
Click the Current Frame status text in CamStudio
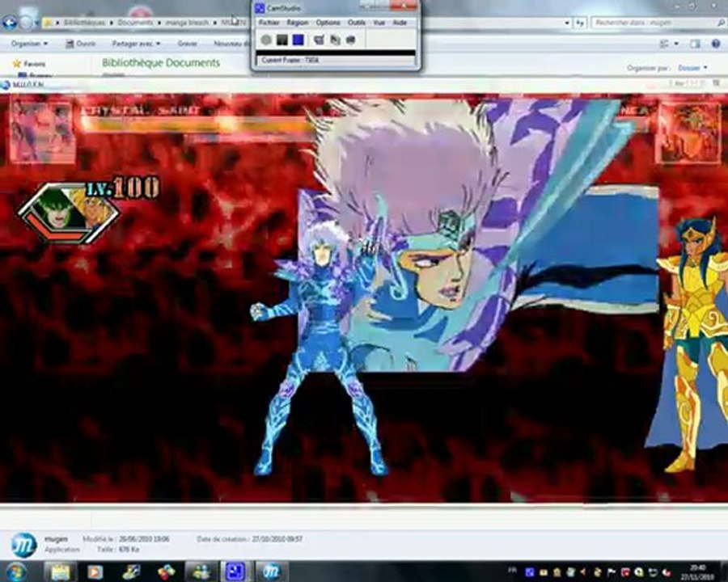290,60
